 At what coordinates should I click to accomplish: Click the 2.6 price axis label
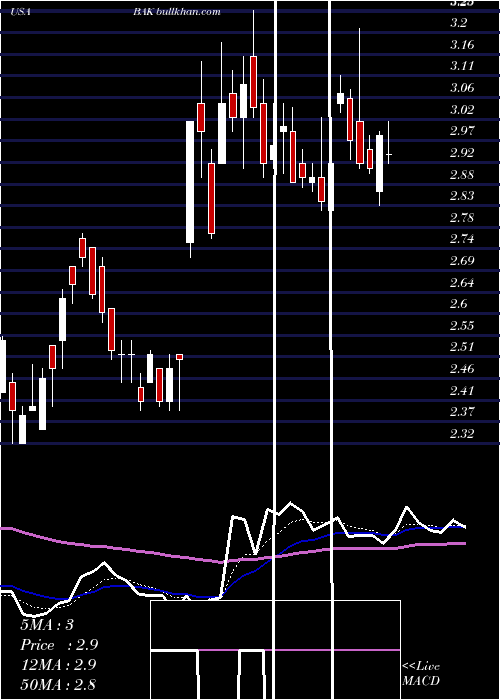[458, 304]
